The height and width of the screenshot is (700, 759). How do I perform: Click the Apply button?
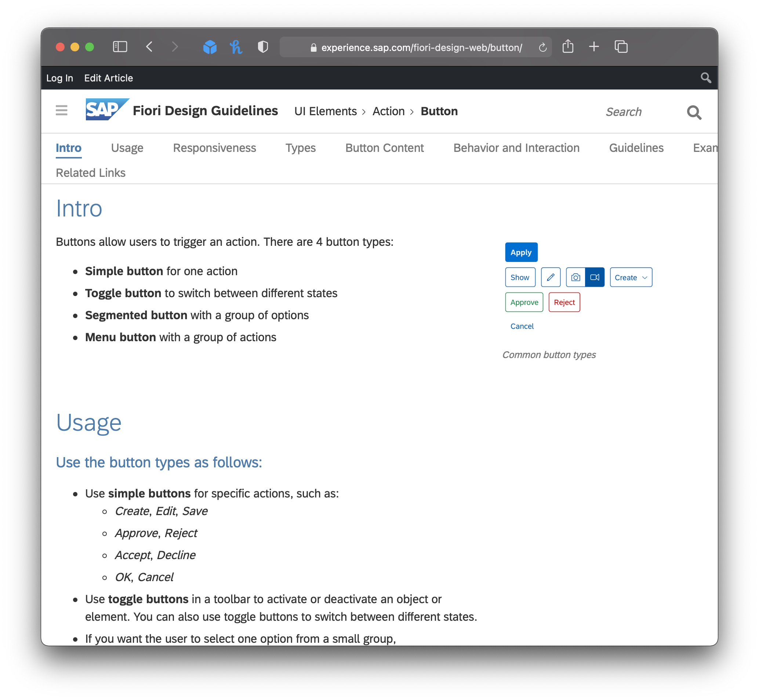click(x=521, y=252)
